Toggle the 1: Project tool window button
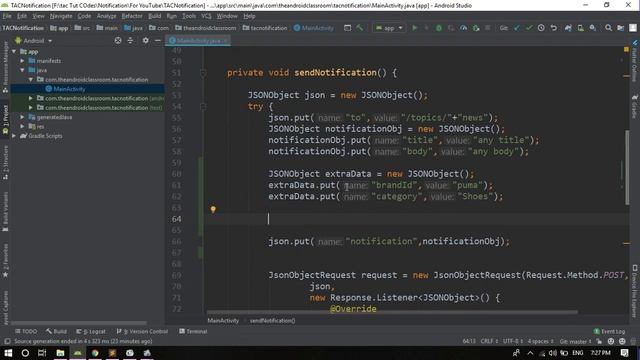The width and height of the screenshot is (640, 360). 5,120
